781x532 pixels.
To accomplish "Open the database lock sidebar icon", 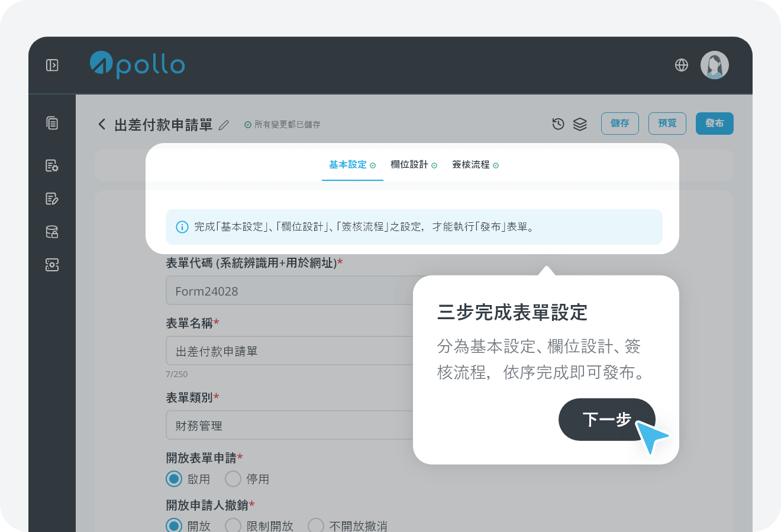I will (x=52, y=232).
